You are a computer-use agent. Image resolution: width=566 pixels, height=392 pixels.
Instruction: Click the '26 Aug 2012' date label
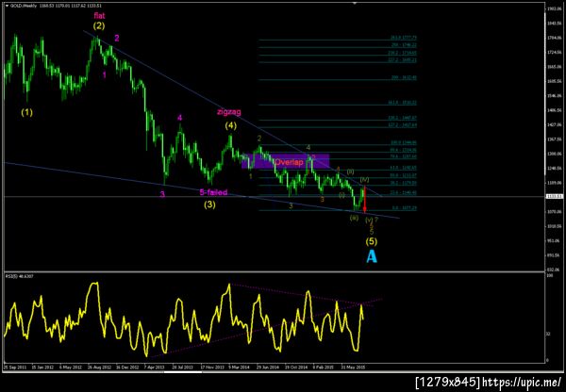(99, 367)
